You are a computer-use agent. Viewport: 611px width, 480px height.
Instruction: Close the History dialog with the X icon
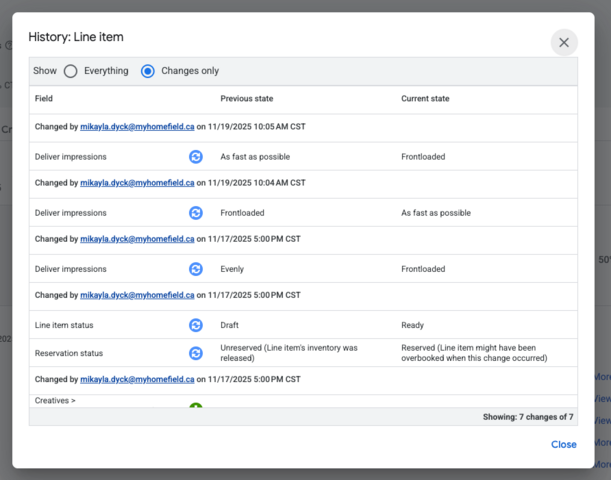(x=564, y=42)
